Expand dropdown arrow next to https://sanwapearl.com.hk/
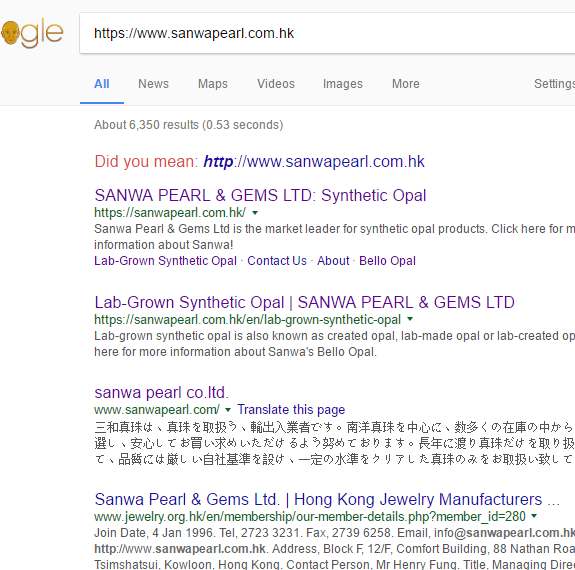 pos(255,213)
